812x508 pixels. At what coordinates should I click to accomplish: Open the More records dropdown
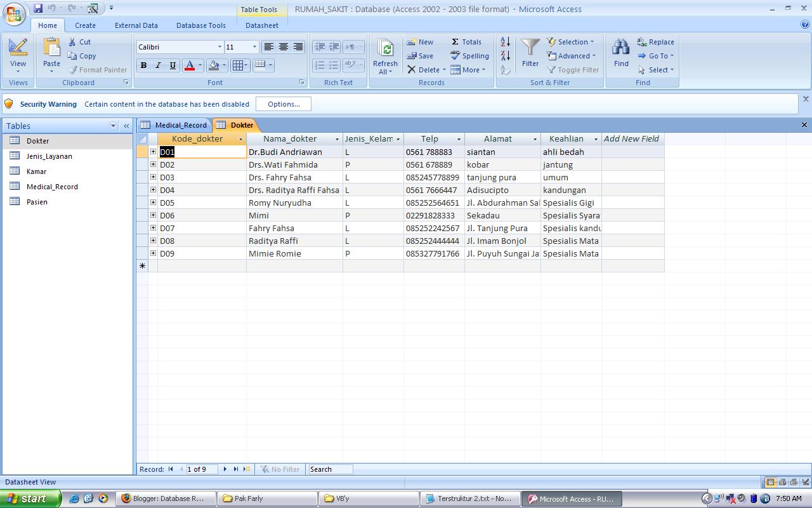click(468, 70)
